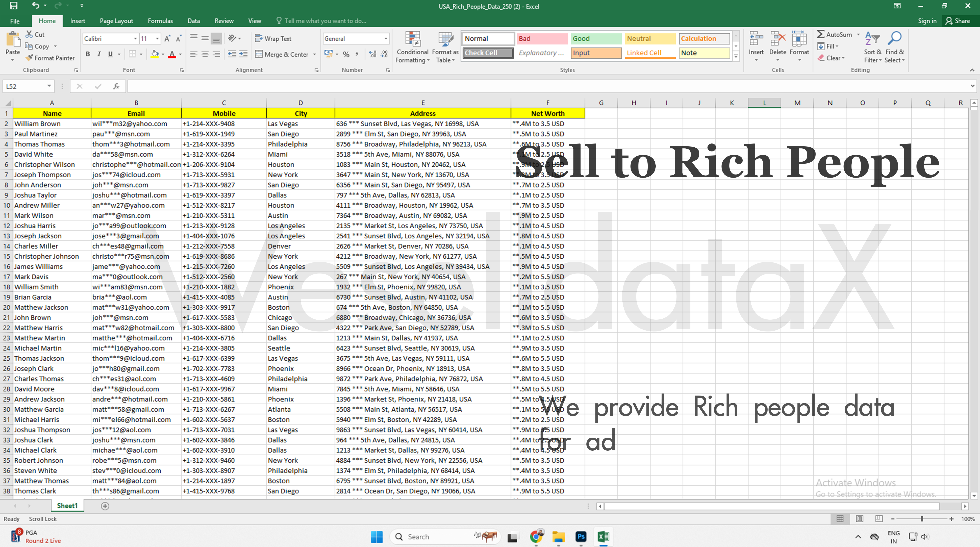The width and height of the screenshot is (980, 547).
Task: Switch to the Review tab
Action: [x=224, y=21]
